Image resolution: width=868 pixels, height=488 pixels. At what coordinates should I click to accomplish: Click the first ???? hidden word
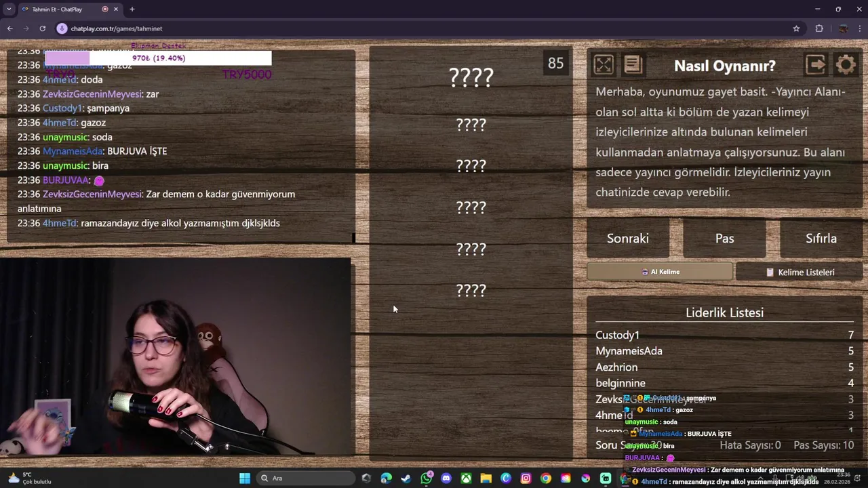[x=471, y=77]
